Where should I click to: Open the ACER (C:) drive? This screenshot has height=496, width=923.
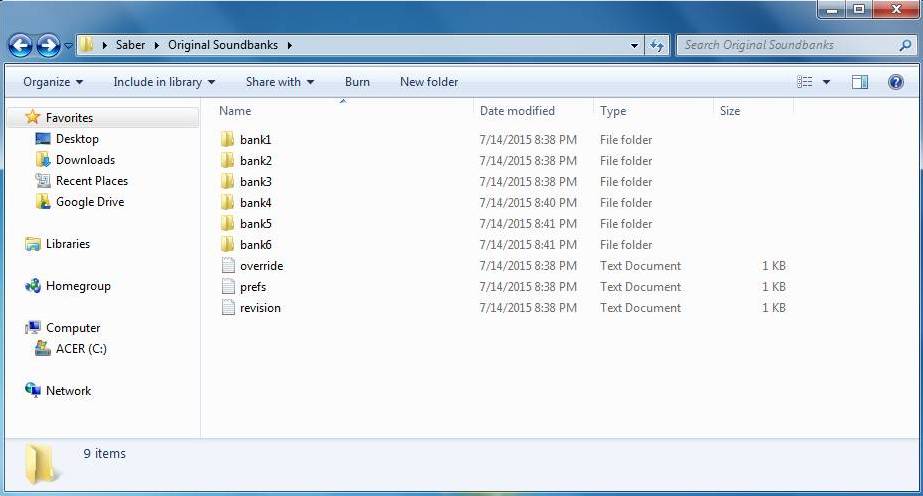[x=81, y=349]
